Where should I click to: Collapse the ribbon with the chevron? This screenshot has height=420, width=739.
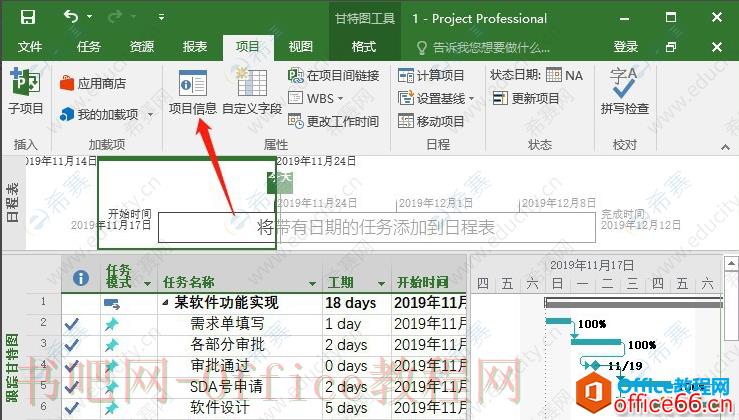point(725,148)
